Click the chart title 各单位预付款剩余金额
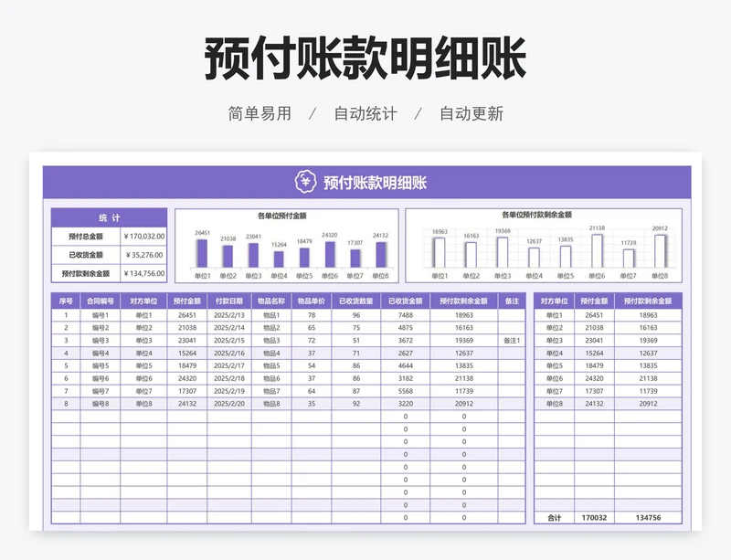This screenshot has height=560, width=731. pos(536,215)
